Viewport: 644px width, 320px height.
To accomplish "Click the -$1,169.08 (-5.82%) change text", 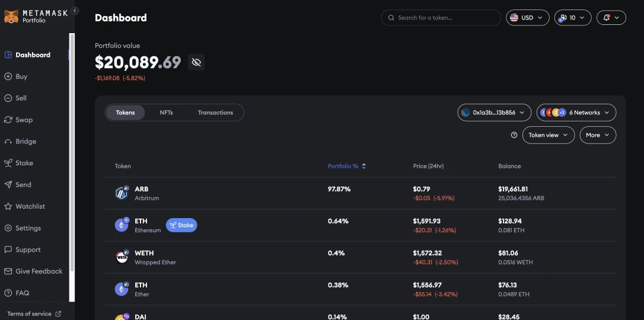I will [x=120, y=78].
